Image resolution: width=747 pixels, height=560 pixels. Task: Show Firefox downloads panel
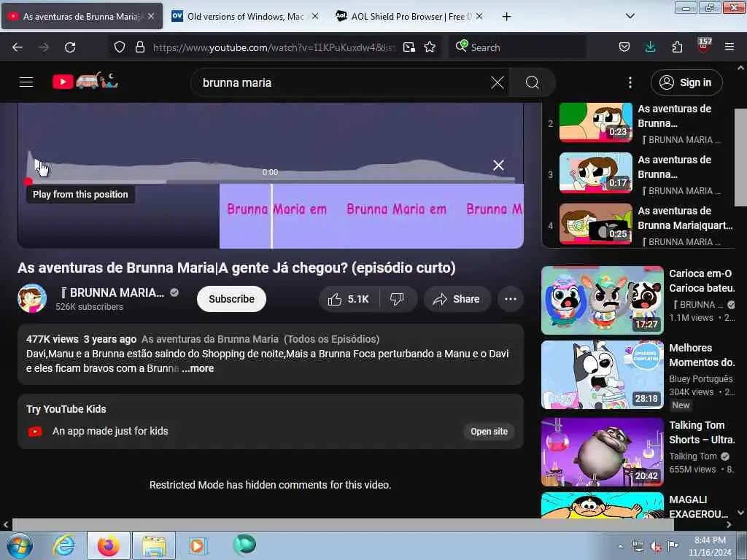(x=650, y=47)
